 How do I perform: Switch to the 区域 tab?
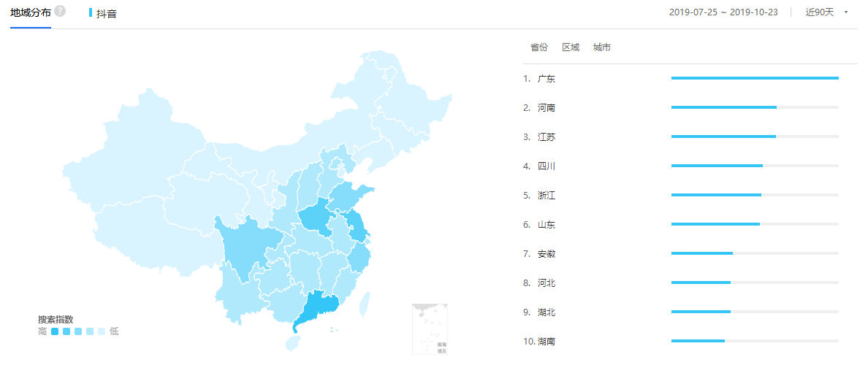pyautogui.click(x=571, y=47)
